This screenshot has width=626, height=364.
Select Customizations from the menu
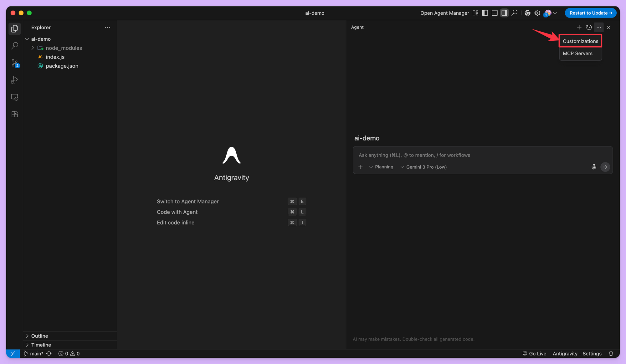[580, 41]
